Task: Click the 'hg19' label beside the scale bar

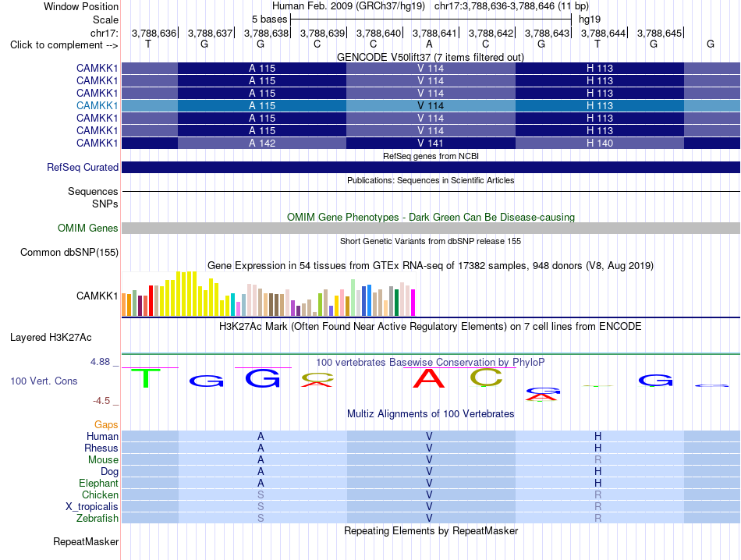Action: pos(590,19)
